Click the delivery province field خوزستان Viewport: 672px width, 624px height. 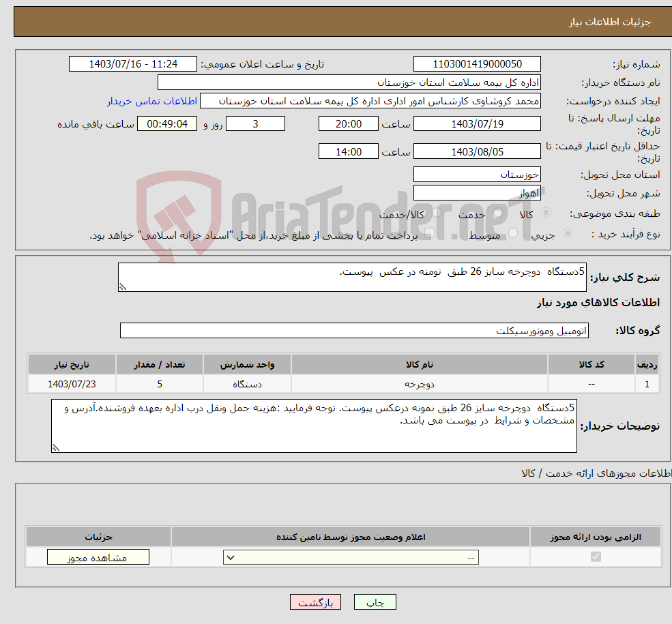(477, 175)
